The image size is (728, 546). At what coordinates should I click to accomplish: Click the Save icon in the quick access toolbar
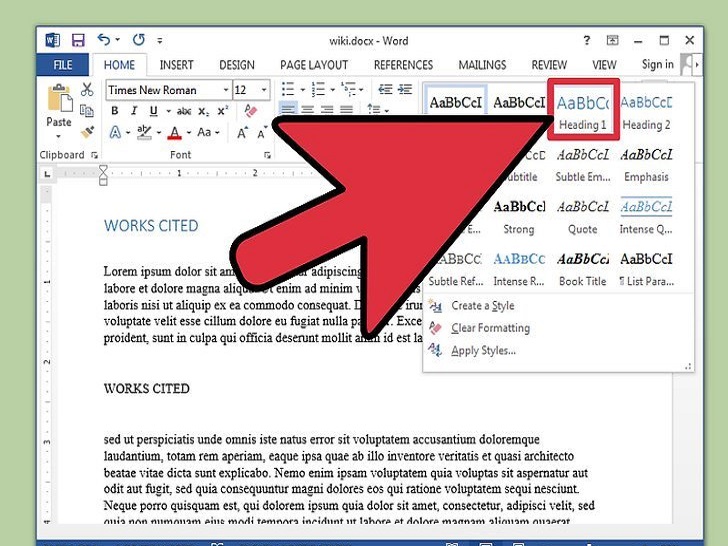(x=78, y=40)
